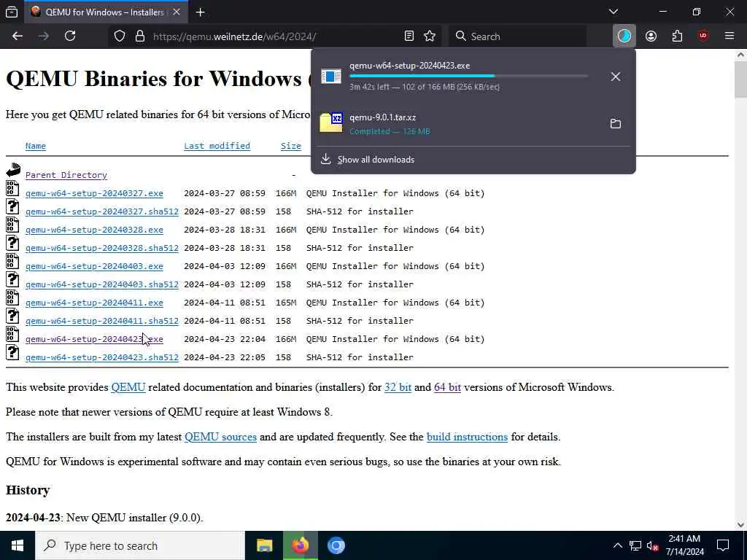The height and width of the screenshot is (560, 747).
Task: Open Firefox View in the tab bar
Action: [x=12, y=12]
